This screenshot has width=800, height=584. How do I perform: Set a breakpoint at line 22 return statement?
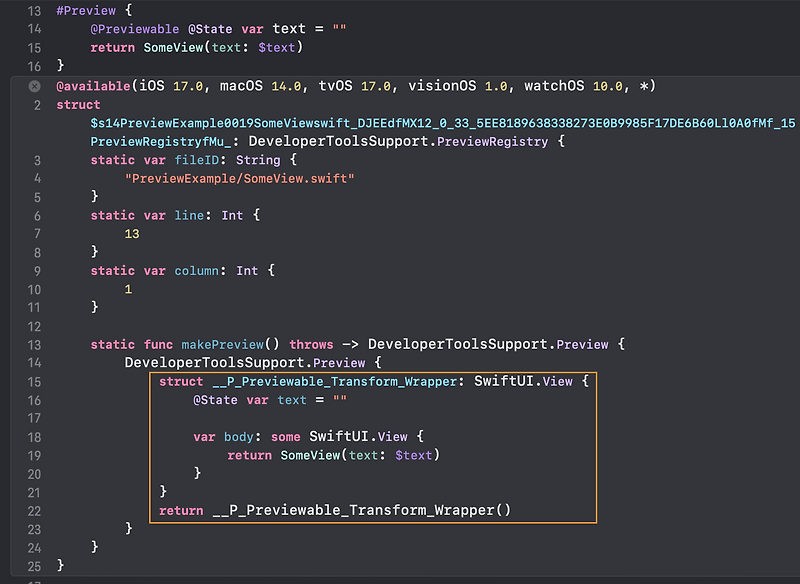33,510
